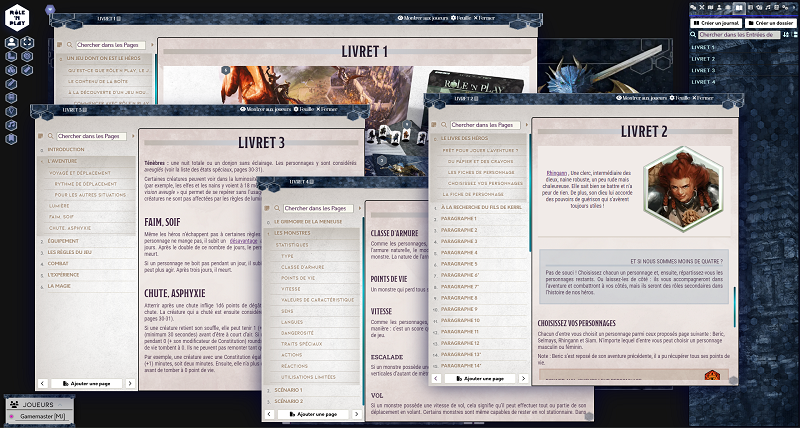The height and width of the screenshot is (428, 800).
Task: Click Créer un dossier button
Action: pos(771,22)
